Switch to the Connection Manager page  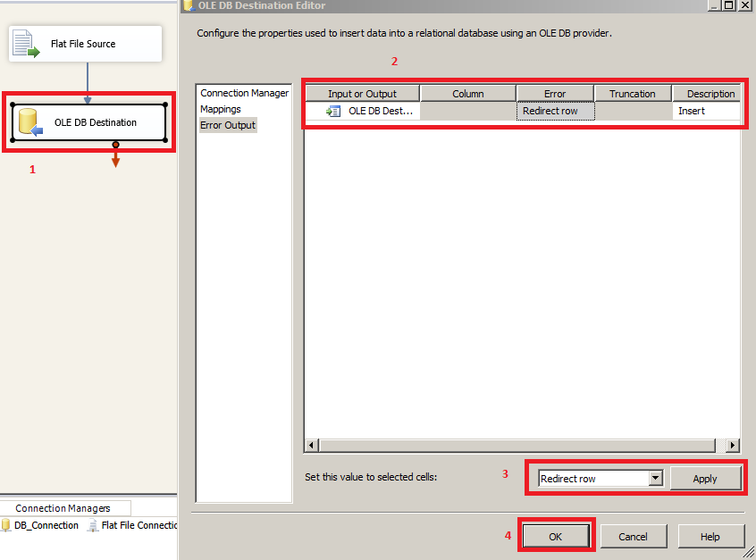click(244, 92)
